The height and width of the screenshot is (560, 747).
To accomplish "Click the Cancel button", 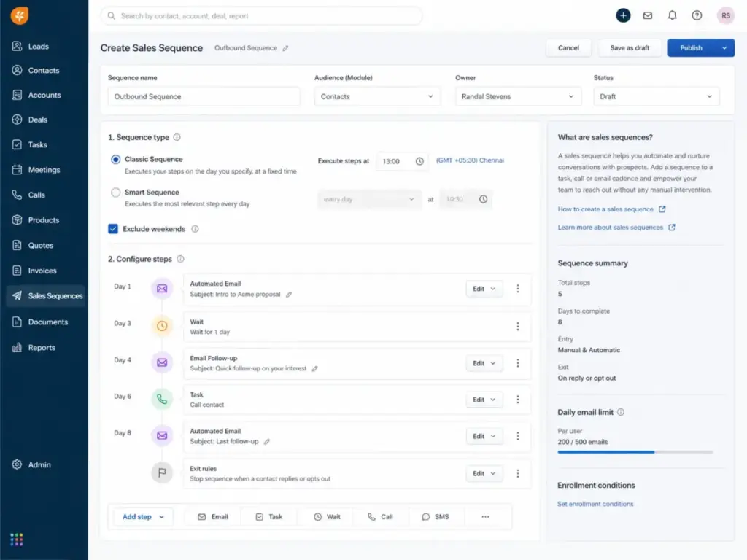I will (x=568, y=47).
